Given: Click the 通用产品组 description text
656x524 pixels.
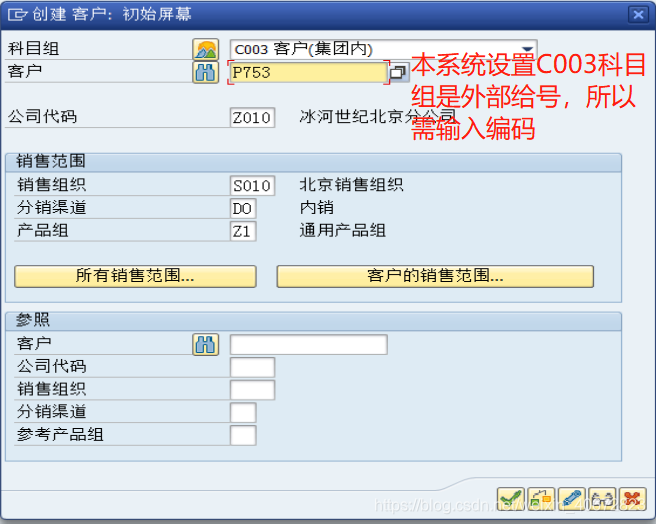Looking at the screenshot, I should pos(343,230).
